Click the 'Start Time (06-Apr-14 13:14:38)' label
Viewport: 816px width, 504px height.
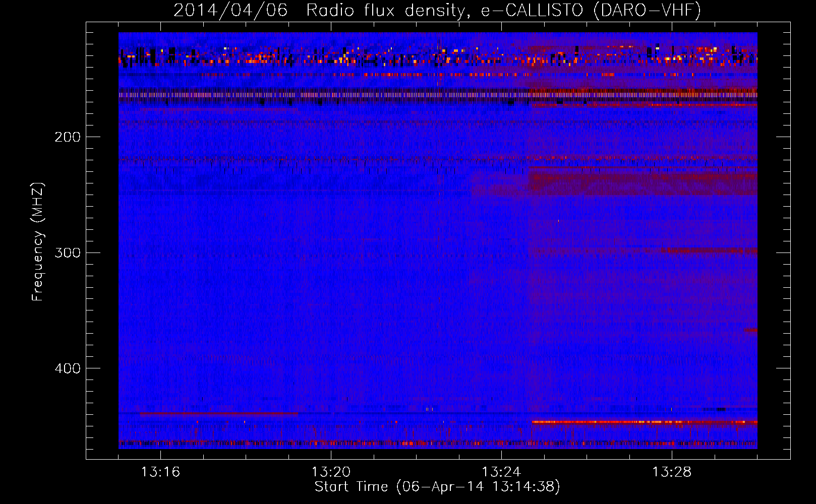tap(437, 487)
